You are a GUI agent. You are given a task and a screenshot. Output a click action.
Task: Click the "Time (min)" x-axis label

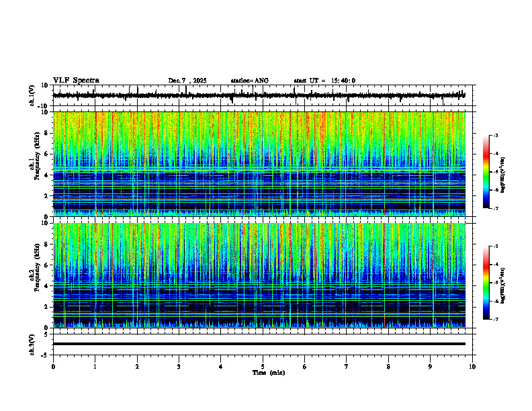269,373
